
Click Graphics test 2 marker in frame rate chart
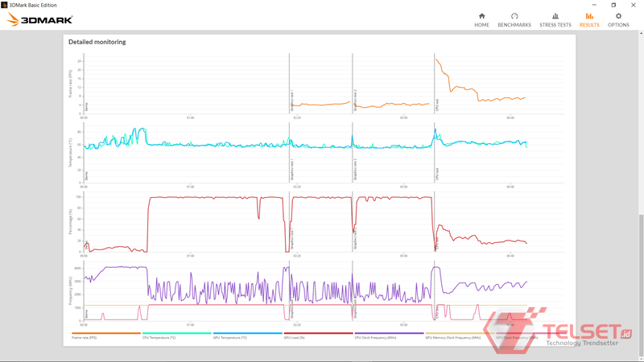click(x=355, y=101)
